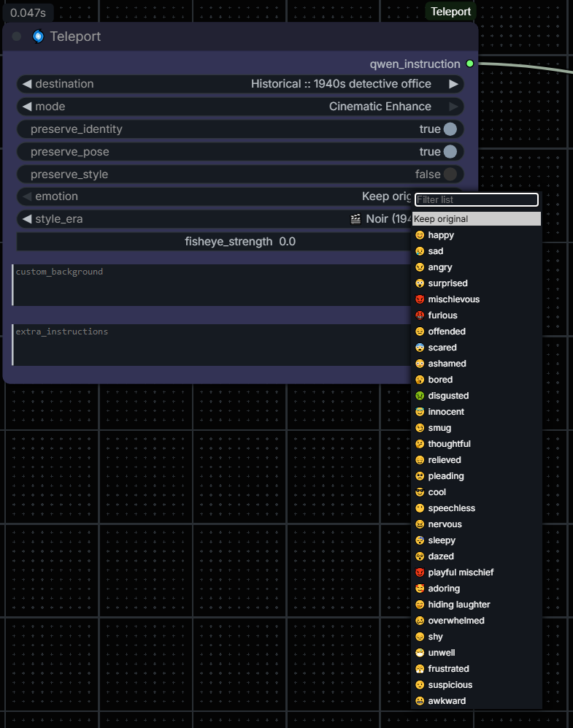Choose speechless from emotion list
The image size is (573, 728).
click(x=477, y=508)
